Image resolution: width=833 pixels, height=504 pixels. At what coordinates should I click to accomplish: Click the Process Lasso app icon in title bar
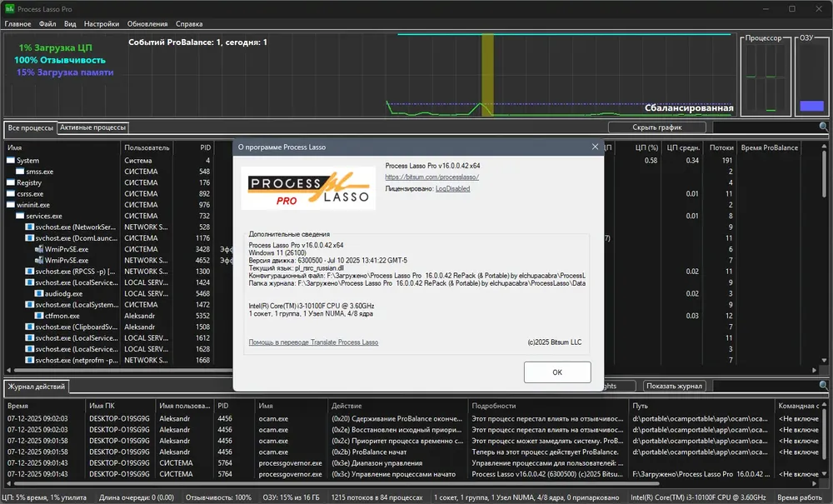9,8
